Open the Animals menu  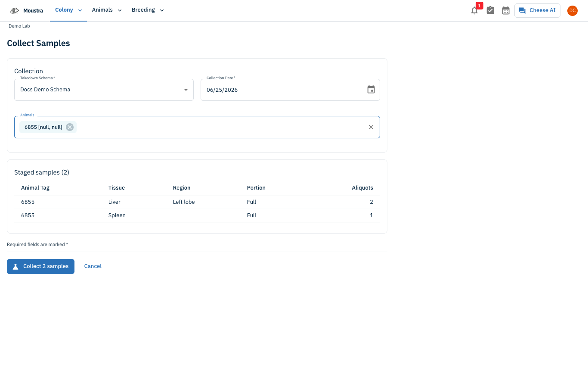coord(107,10)
